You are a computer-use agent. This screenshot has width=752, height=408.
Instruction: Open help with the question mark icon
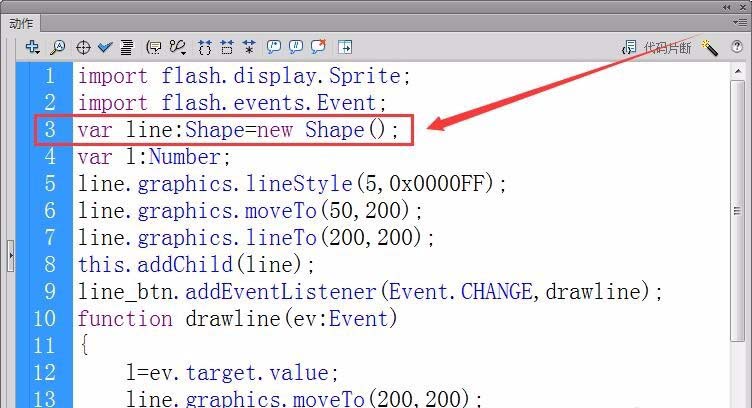(737, 47)
